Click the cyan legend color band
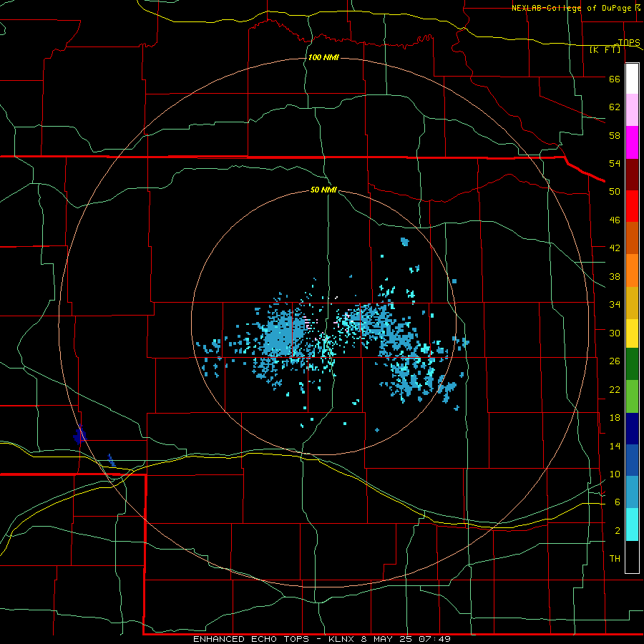644x644 pixels. tap(632, 525)
